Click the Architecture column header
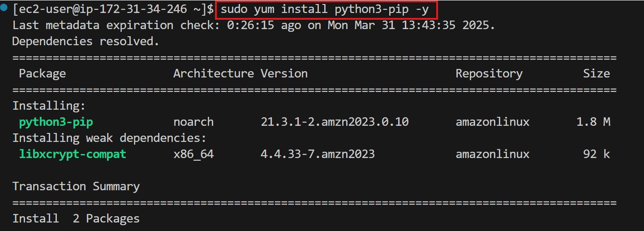Screen dimensions: 644x231 (213, 74)
